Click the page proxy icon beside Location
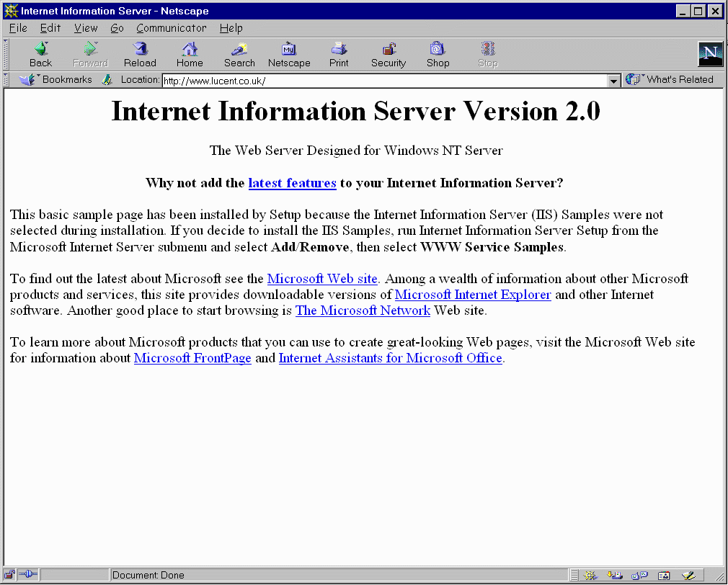Viewport: 728px width, 585px height. [107, 80]
